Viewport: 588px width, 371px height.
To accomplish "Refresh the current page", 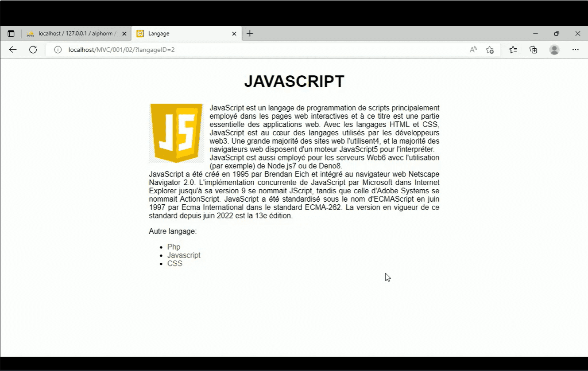I will click(x=33, y=50).
